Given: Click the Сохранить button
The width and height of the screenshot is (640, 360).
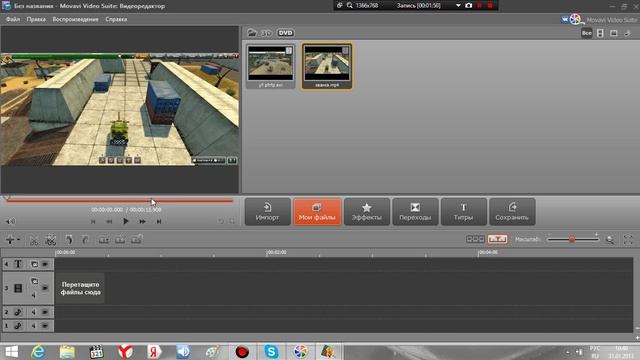Looking at the screenshot, I should click(x=512, y=212).
